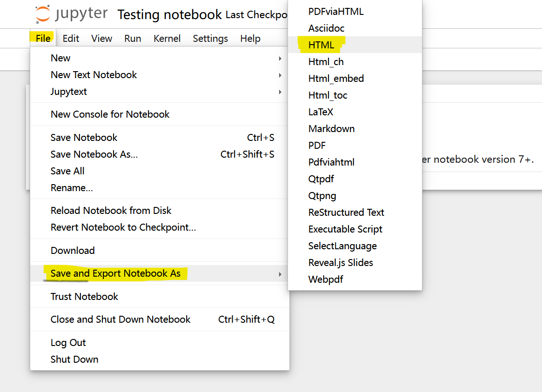The image size is (542, 392).
Task: Open the View menu
Action: pyautogui.click(x=101, y=38)
